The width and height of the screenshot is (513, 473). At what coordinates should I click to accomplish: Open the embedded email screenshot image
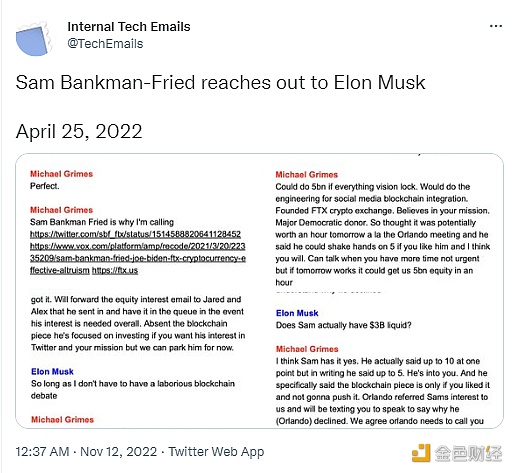[x=259, y=291]
